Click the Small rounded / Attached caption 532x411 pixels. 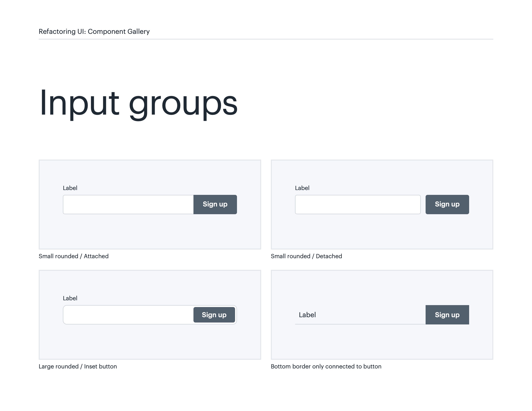pos(74,256)
